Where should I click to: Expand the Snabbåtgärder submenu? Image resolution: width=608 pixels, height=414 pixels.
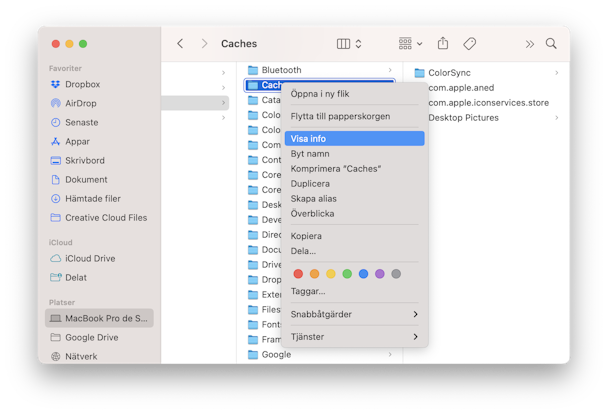tap(354, 314)
